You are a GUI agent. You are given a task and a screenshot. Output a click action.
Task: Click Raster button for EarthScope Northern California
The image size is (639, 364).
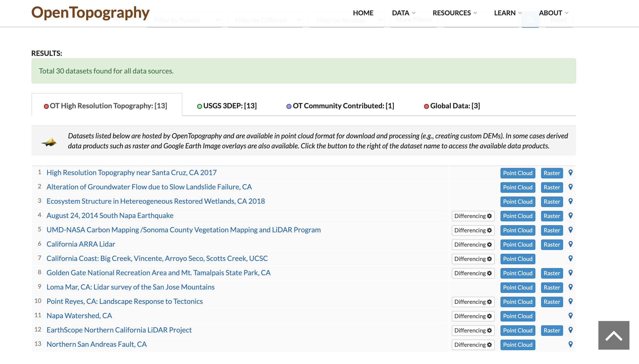[x=552, y=330]
